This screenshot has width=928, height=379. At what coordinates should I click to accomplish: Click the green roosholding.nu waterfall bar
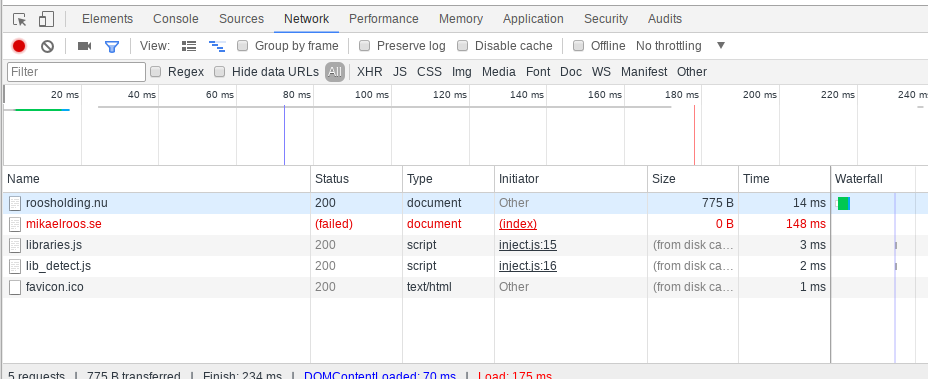pyautogui.click(x=844, y=203)
